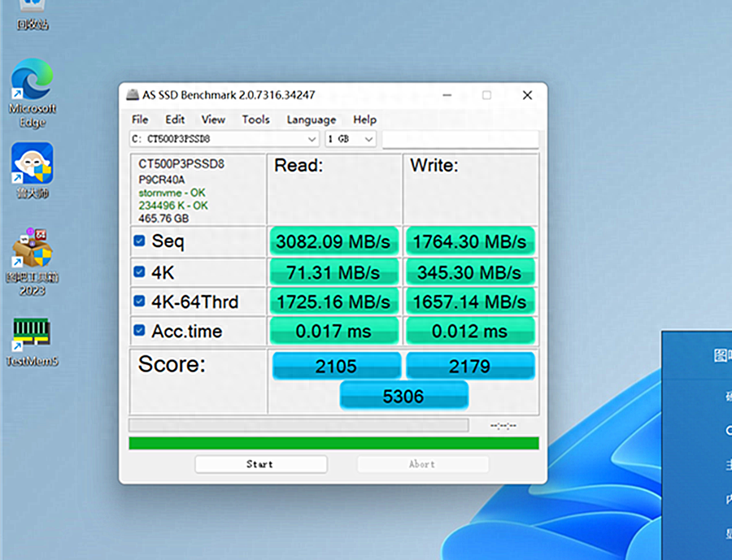Viewport: 732px width, 560px height.
Task: Select the Seq write result 1764.30 MB/s
Action: pos(470,241)
